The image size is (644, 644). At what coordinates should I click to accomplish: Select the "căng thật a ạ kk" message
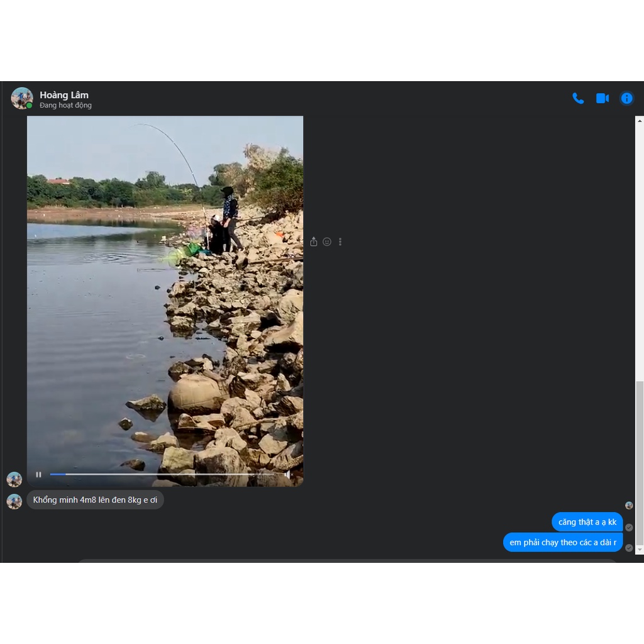click(587, 522)
